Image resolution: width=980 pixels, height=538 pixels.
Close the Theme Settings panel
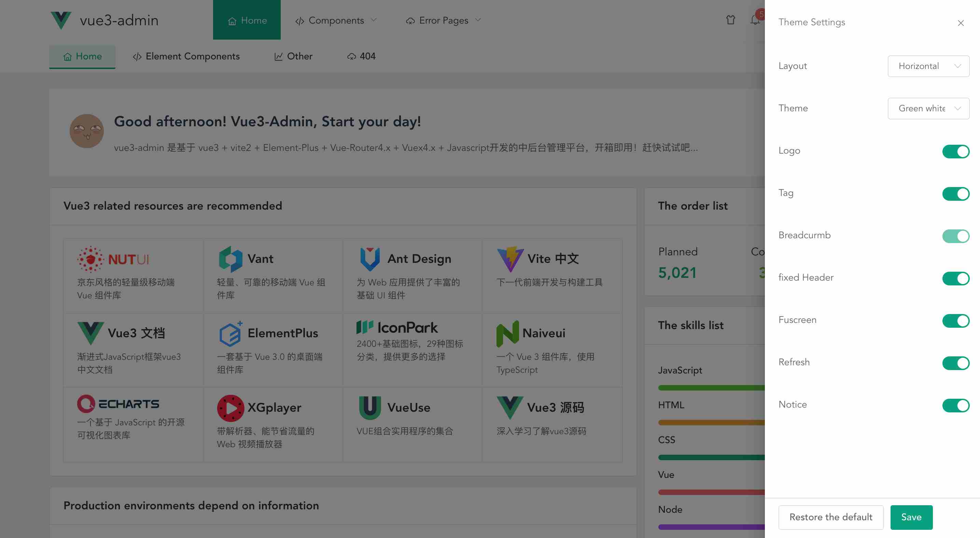click(960, 23)
